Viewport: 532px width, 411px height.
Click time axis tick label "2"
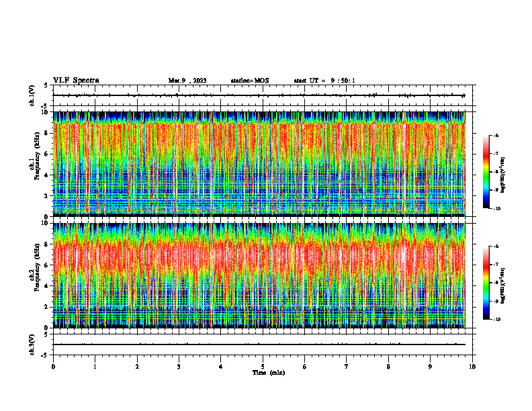point(137,367)
